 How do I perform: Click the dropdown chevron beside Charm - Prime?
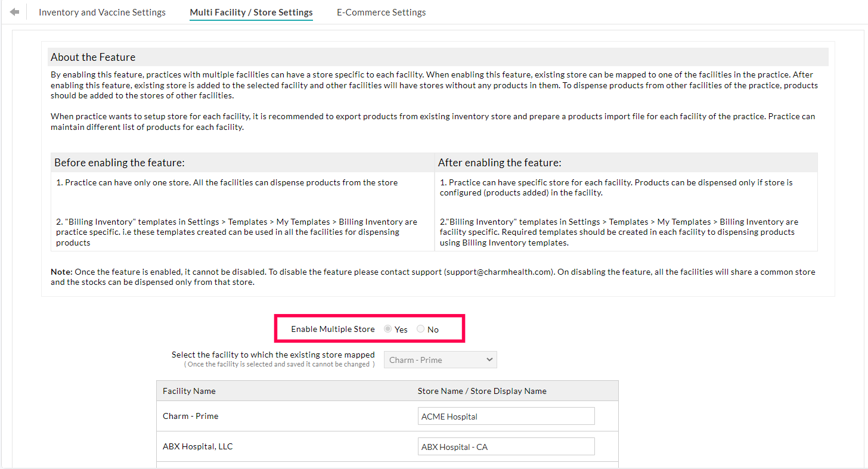(489, 359)
